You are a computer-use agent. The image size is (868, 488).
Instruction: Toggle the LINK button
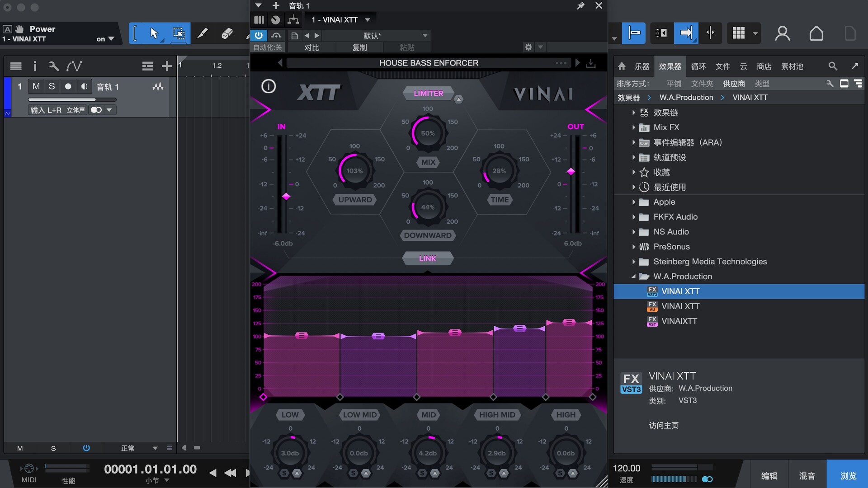(x=427, y=258)
